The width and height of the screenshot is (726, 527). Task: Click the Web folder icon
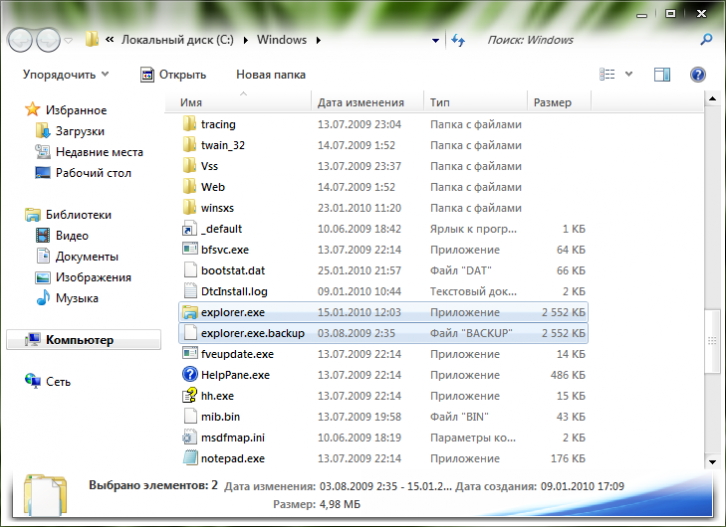191,187
